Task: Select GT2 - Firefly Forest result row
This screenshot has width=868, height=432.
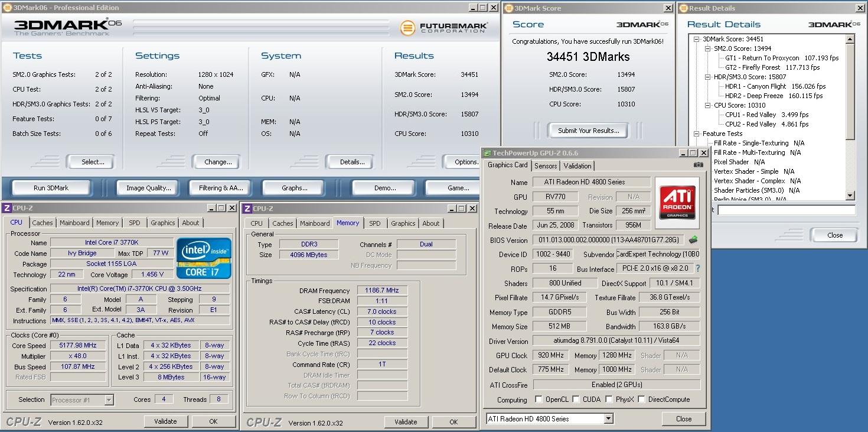Action: (772, 67)
